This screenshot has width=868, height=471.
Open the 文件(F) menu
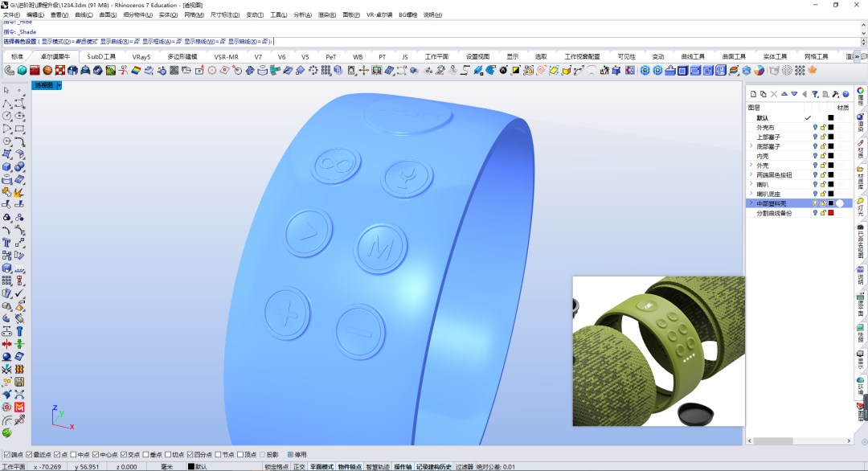[11, 15]
